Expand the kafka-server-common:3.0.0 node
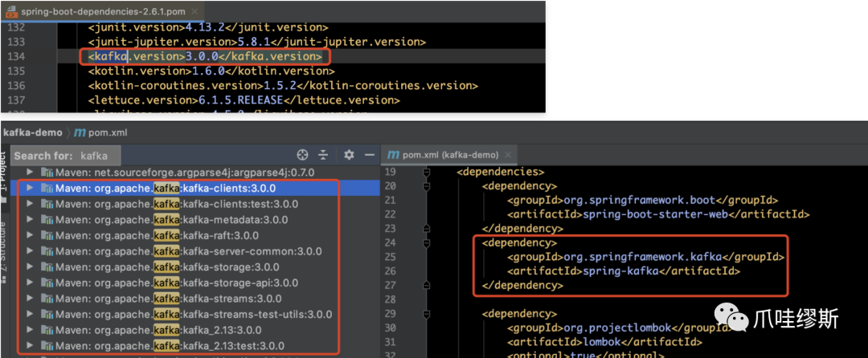868x358 pixels. [30, 250]
